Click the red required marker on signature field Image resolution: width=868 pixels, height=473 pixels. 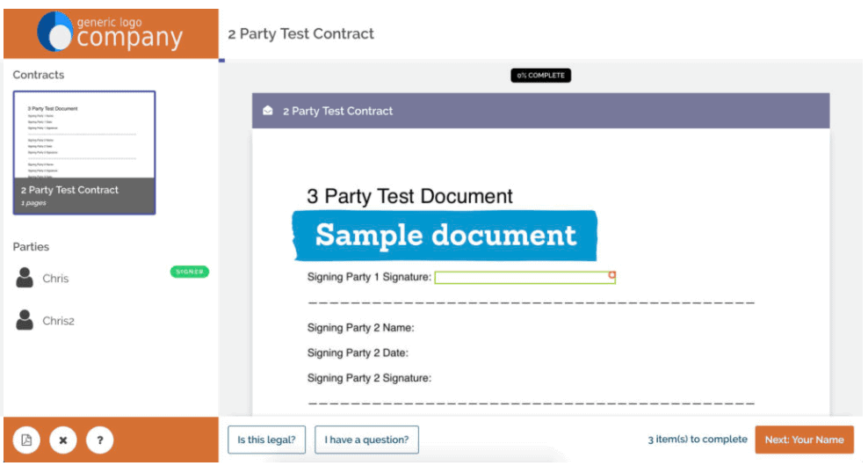[611, 274]
